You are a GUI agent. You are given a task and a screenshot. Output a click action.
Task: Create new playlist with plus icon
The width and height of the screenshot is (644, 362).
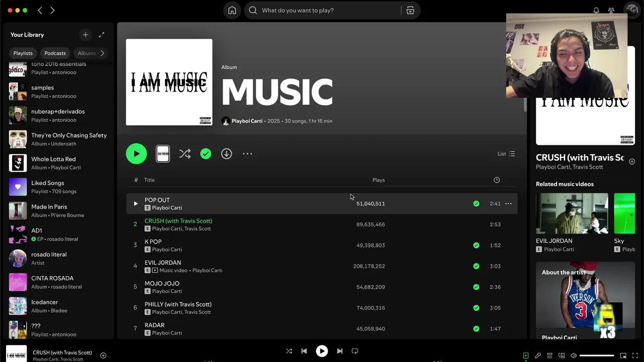(x=86, y=35)
